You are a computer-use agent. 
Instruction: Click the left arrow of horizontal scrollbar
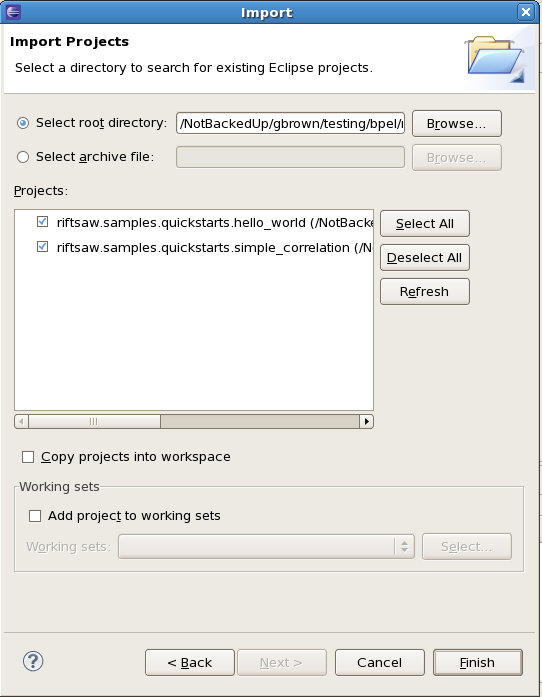(21, 421)
